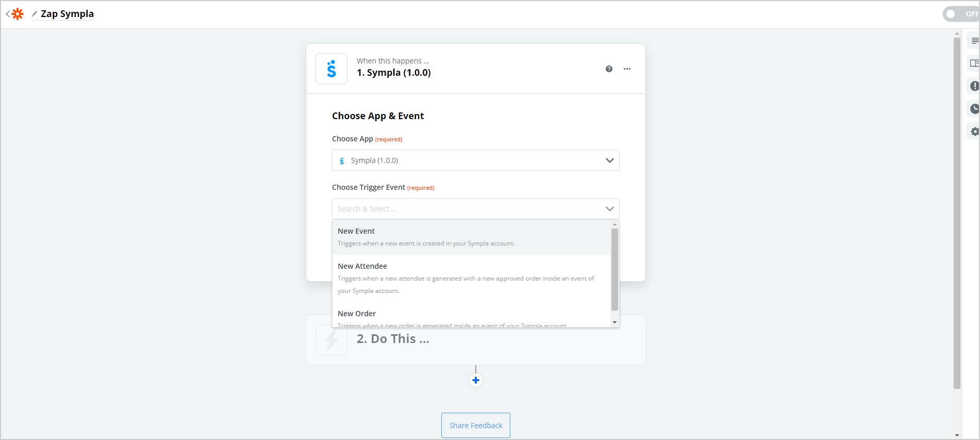Open the settings gear icon in the sidebar
The height and width of the screenshot is (440, 980).
974,132
